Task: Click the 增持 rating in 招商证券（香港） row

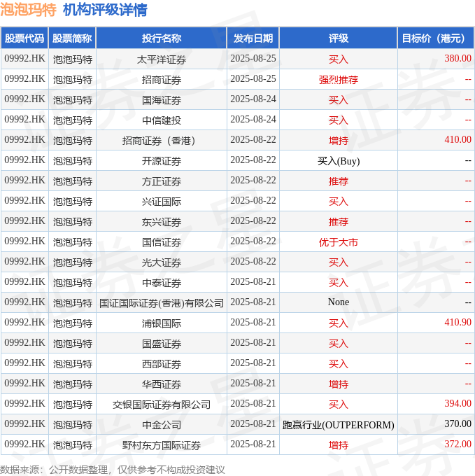Action: [x=338, y=141]
